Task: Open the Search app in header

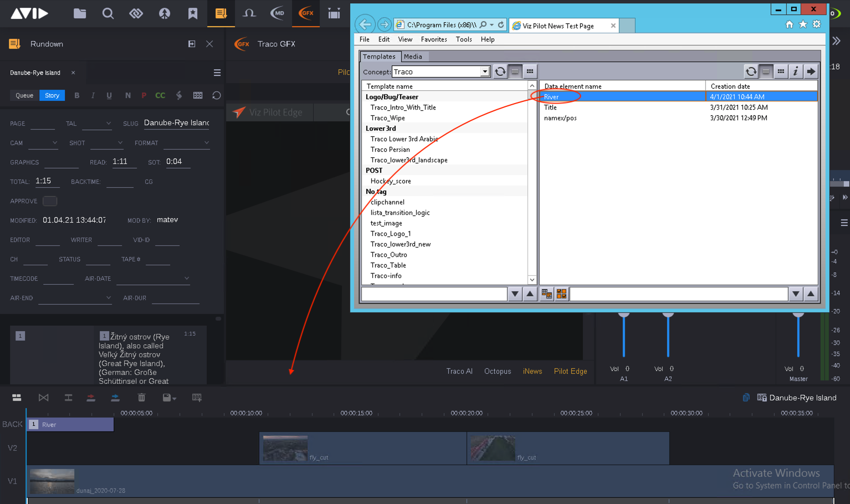Action: coord(108,13)
